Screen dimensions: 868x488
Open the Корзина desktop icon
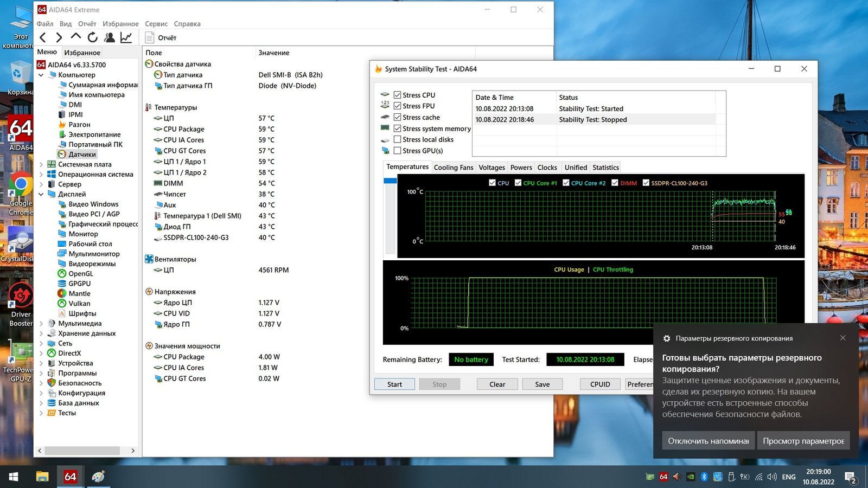[x=21, y=78]
